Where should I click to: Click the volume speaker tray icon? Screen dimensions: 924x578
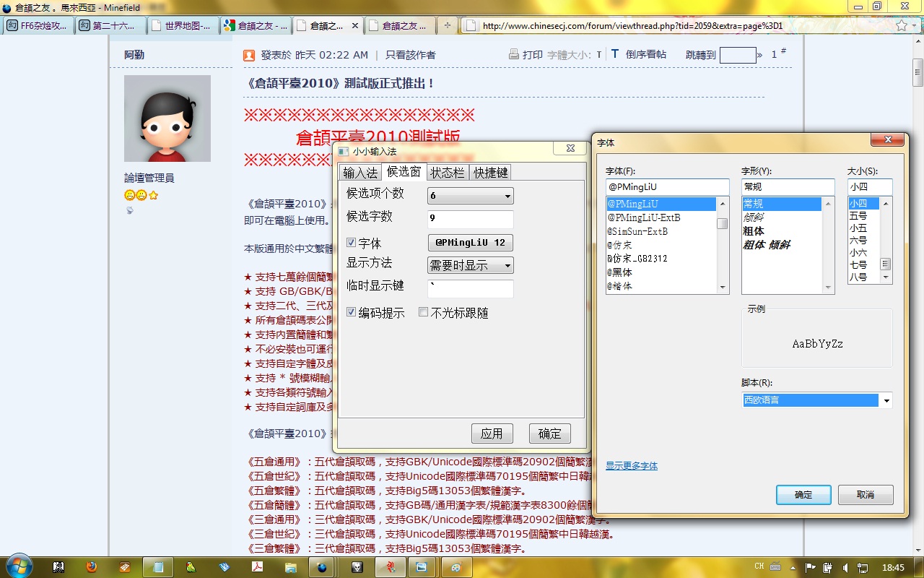845,567
